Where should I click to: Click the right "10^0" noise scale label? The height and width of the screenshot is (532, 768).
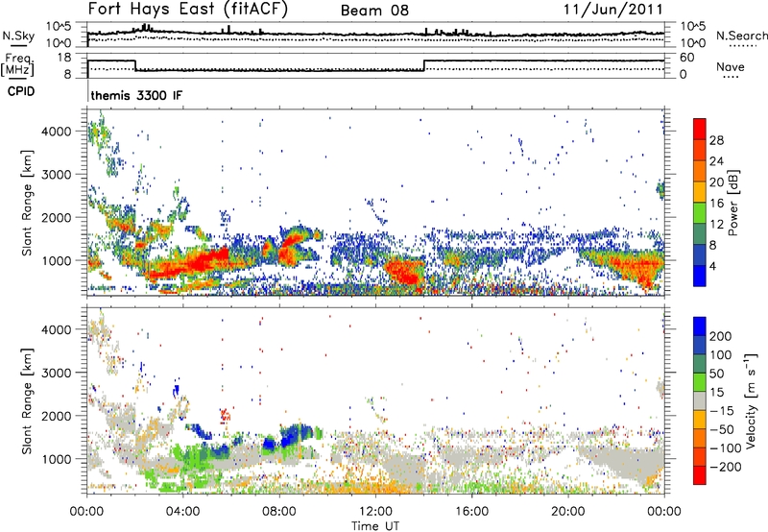693,43
